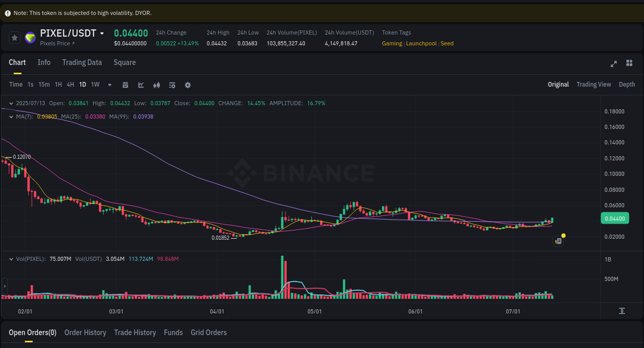Open the extra timeframes dropdown arrow
This screenshot has height=348, width=644.
[x=109, y=85]
